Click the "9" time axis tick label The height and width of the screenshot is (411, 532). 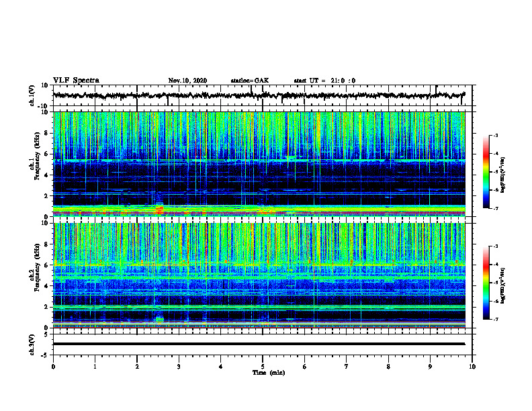pos(430,367)
